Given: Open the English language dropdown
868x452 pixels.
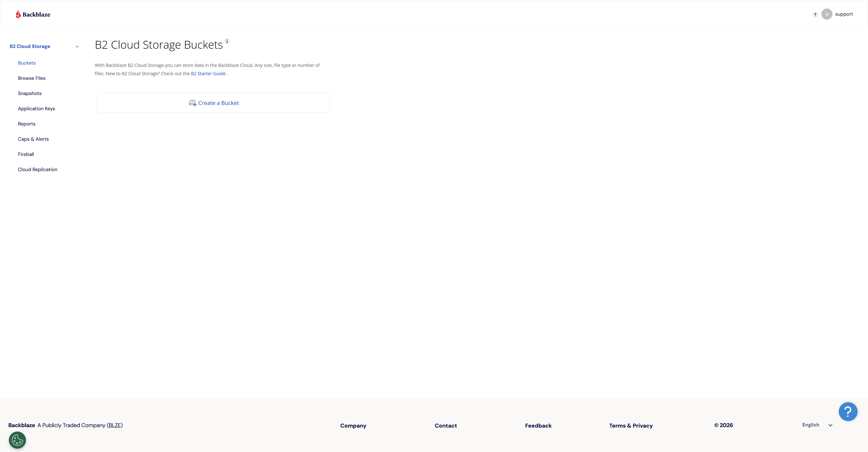Looking at the screenshot, I should coord(817,425).
